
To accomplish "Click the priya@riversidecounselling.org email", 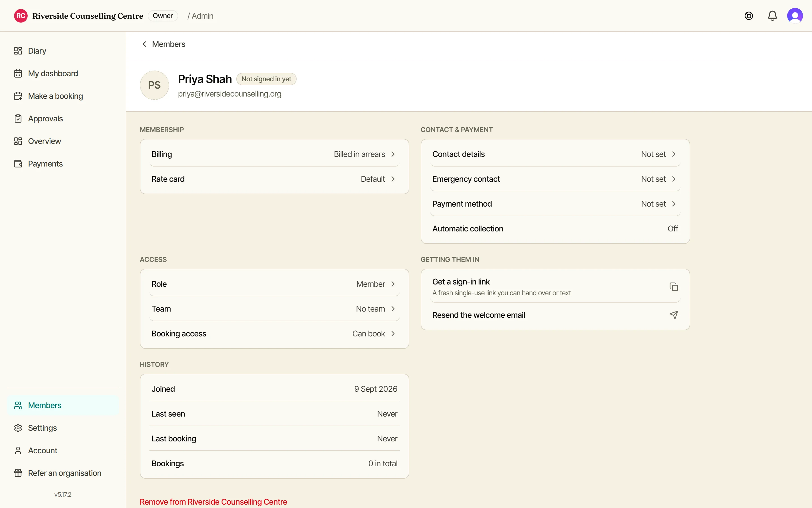I will pyautogui.click(x=230, y=94).
